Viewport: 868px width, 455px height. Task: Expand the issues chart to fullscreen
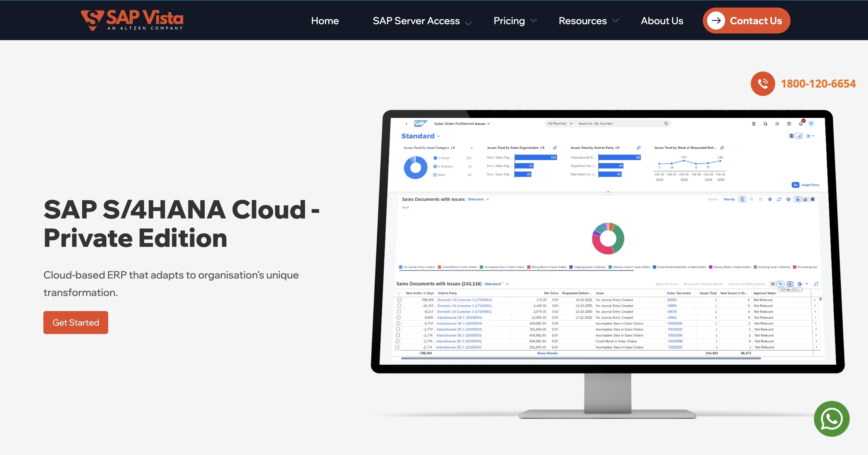click(779, 199)
